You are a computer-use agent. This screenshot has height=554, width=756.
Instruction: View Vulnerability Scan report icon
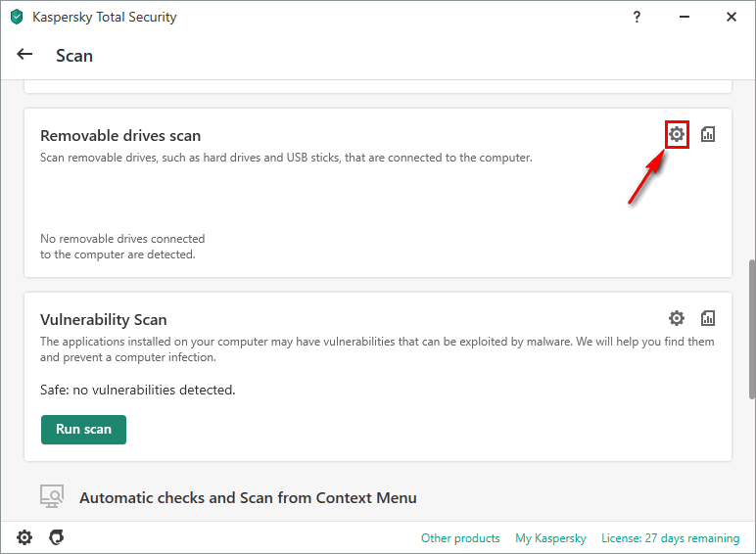[708, 318]
